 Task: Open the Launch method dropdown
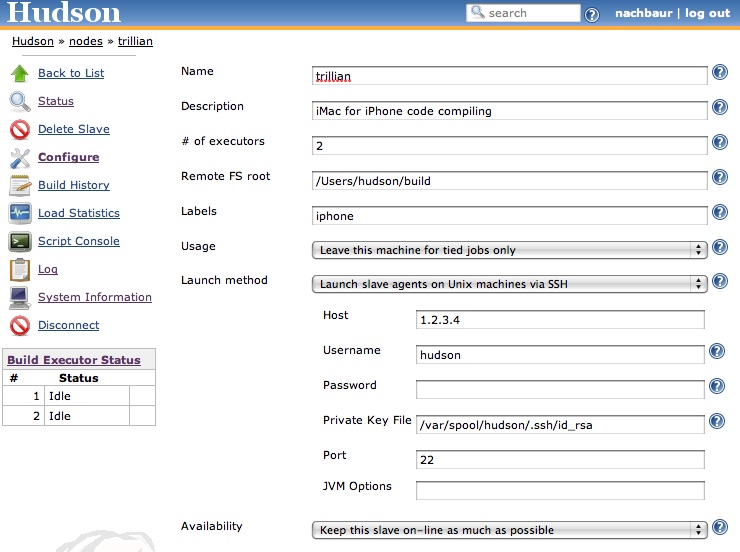pyautogui.click(x=510, y=284)
